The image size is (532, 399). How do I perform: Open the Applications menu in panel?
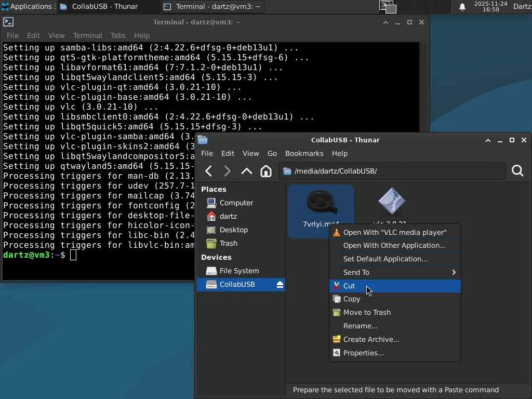[x=28, y=6]
